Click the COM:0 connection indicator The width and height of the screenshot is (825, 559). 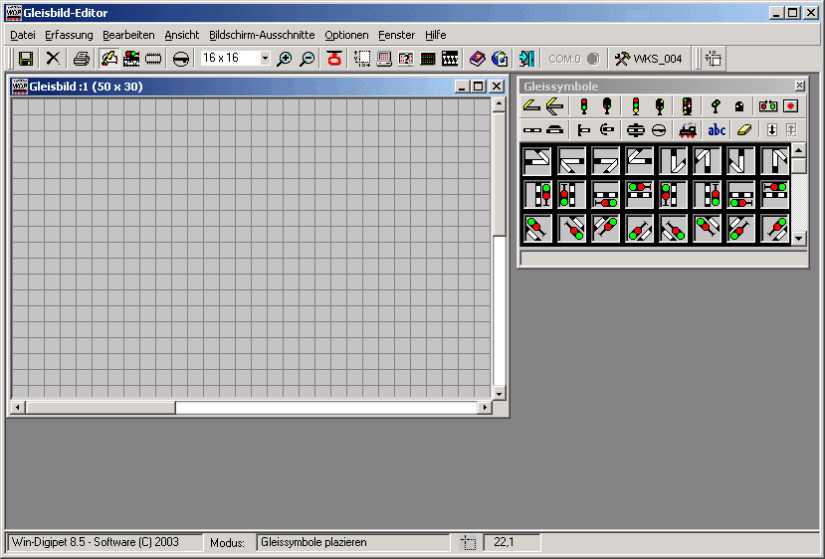click(574, 58)
